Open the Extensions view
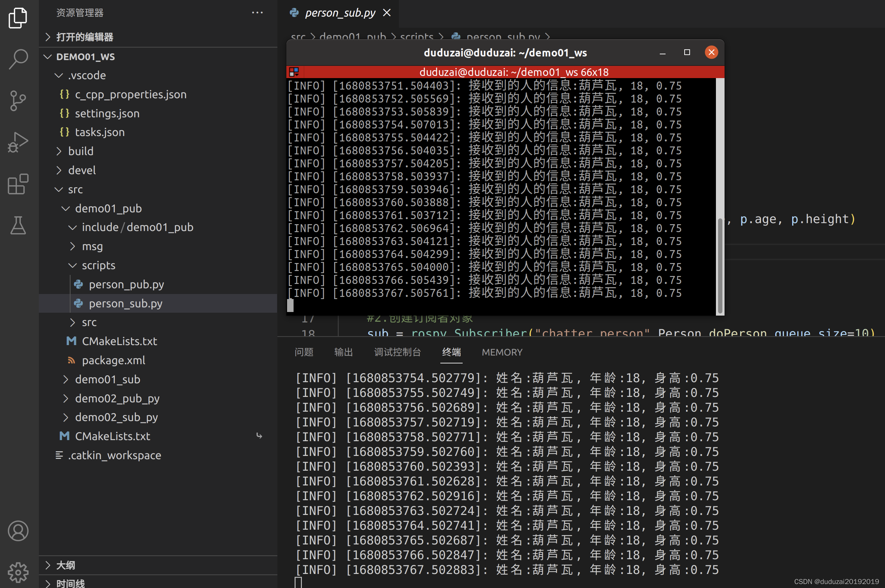The width and height of the screenshot is (885, 588). 18,184
